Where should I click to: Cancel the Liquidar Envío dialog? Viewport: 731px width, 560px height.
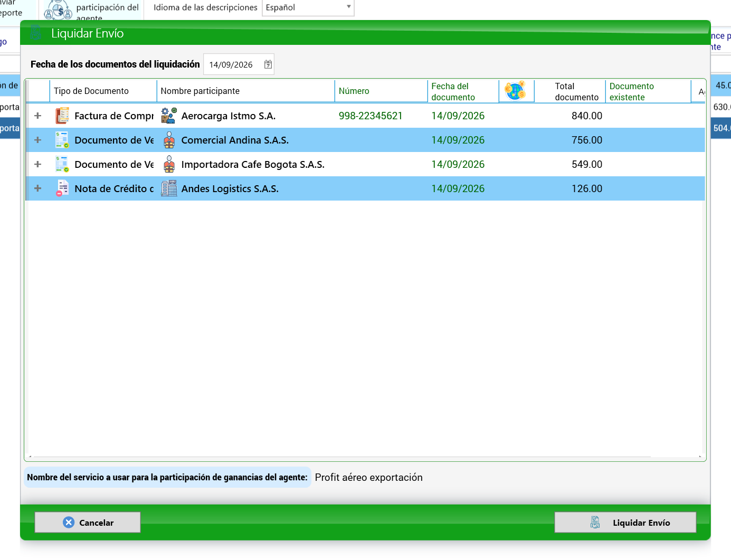[88, 523]
